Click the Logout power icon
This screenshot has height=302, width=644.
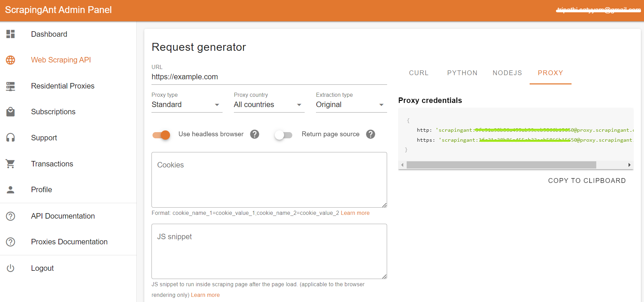click(x=11, y=268)
